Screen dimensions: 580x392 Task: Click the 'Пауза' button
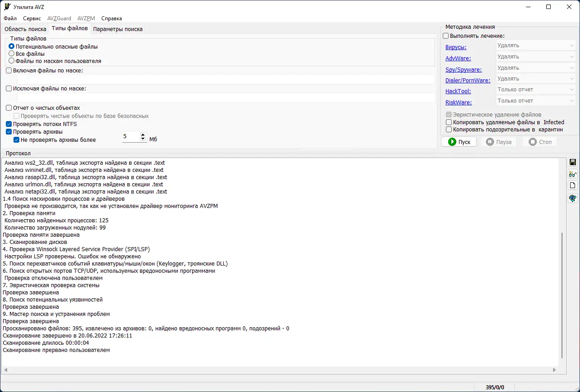tap(499, 142)
